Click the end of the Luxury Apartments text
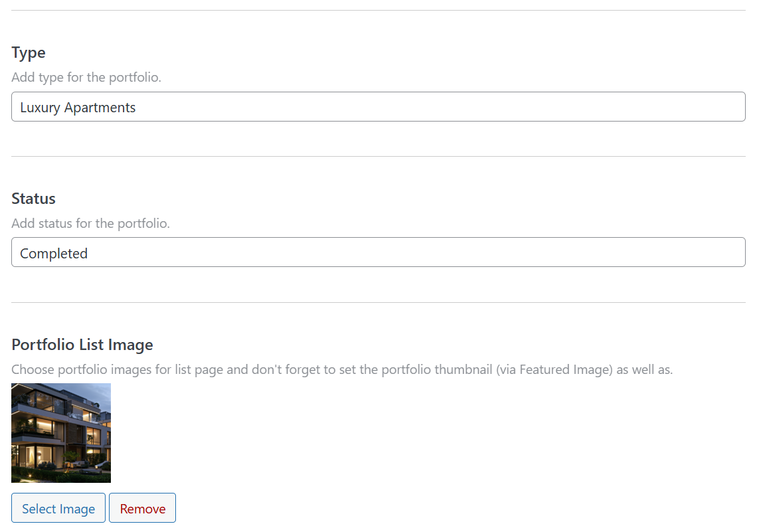Image resolution: width=757 pixels, height=532 pixels. coord(135,106)
